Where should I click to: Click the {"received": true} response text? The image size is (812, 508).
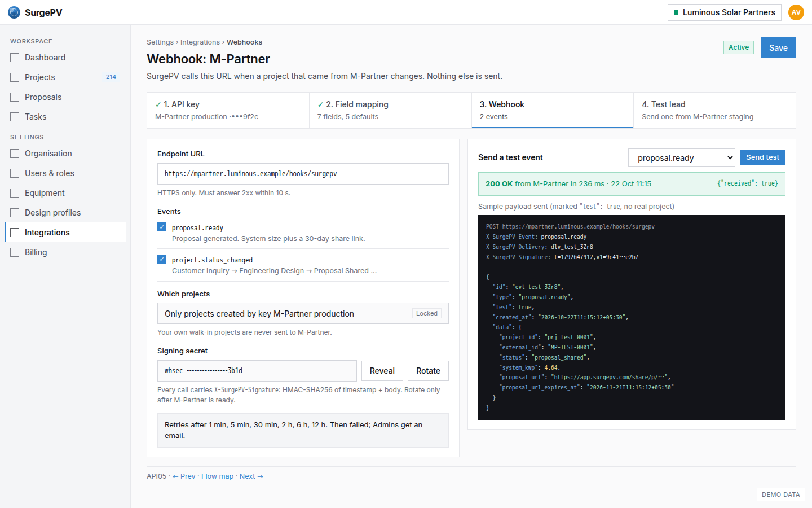click(747, 184)
